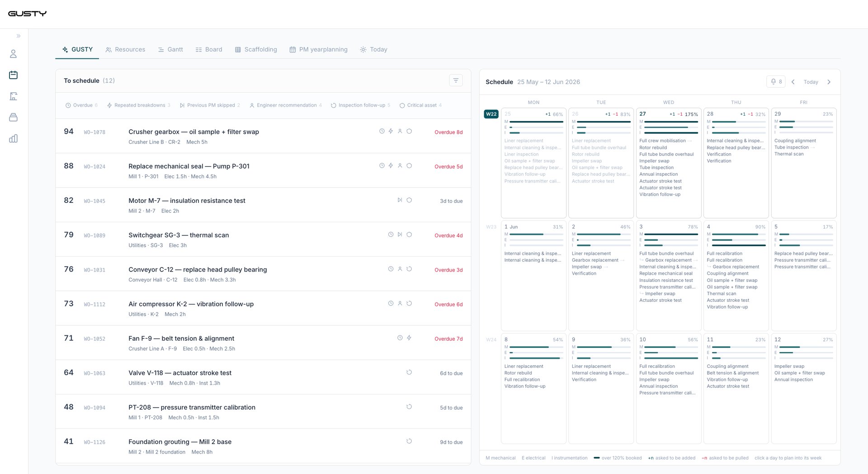This screenshot has height=474, width=868.
Task: Click mechanical load bar on day 10
Action: pos(671,347)
